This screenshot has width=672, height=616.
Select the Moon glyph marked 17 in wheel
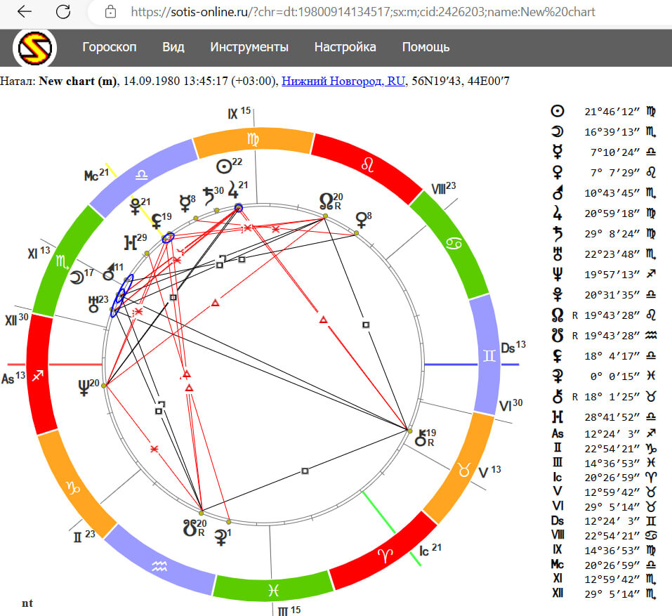(77, 277)
